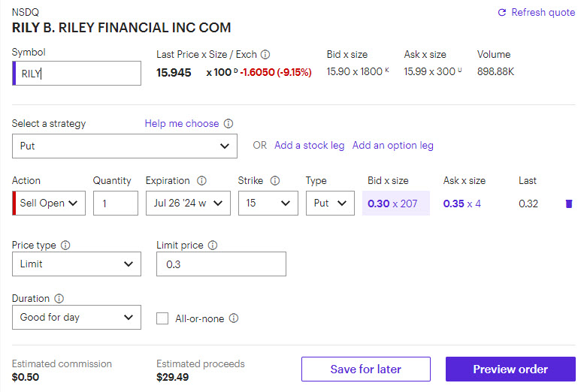Expand the Expiration date dropdown
The height and width of the screenshot is (392, 581).
[188, 204]
